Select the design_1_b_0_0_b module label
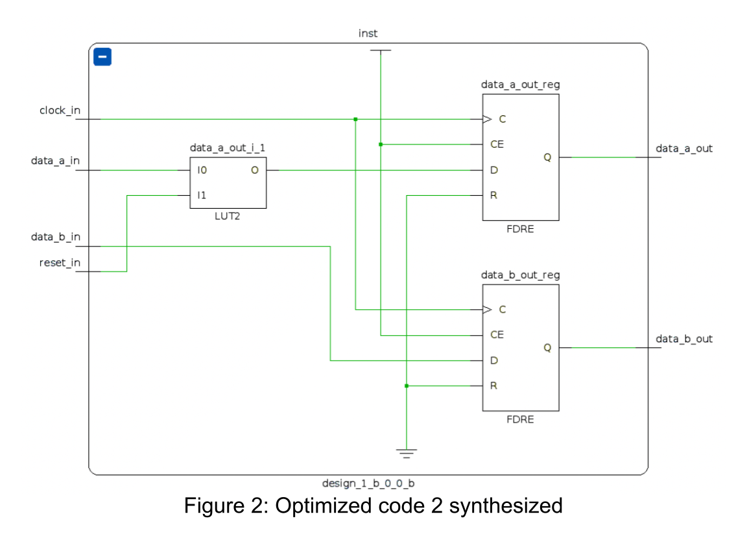Screen dimensions: 747x560 pyautogui.click(x=368, y=484)
